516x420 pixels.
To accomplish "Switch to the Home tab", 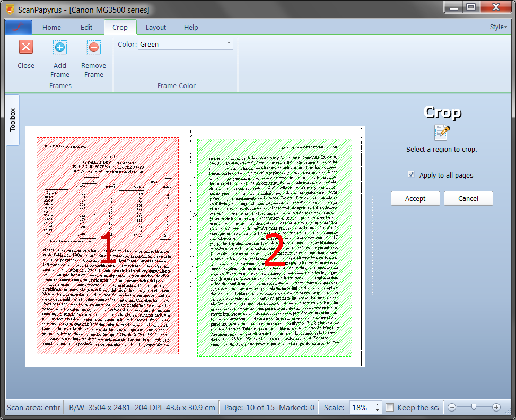I will (51, 27).
